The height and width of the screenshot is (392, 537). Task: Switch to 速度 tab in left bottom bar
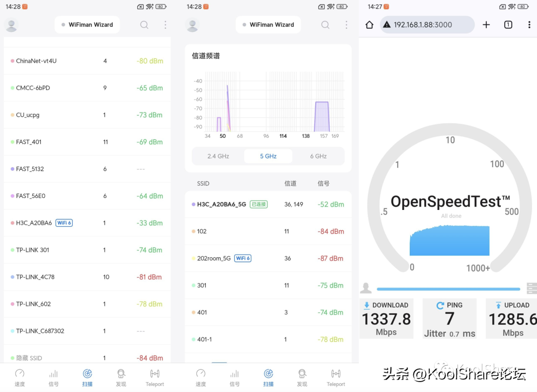[20, 378]
